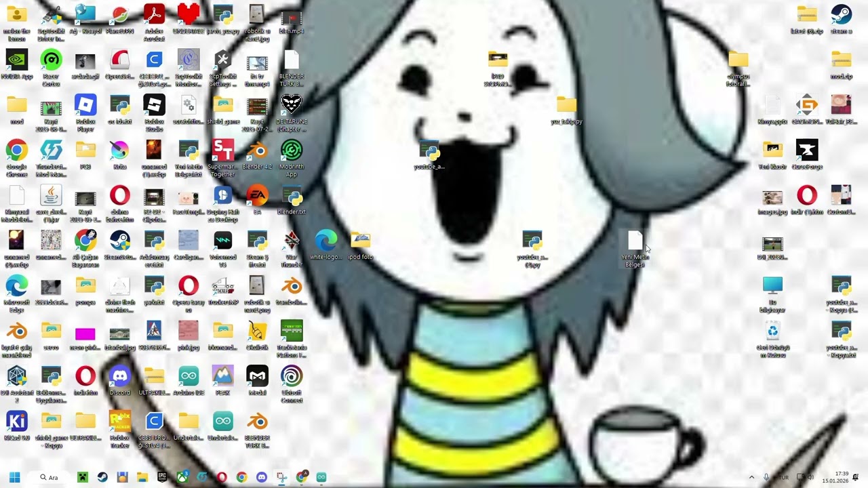This screenshot has height=488, width=868.
Task: Open the Windows Start menu
Action: 14,477
